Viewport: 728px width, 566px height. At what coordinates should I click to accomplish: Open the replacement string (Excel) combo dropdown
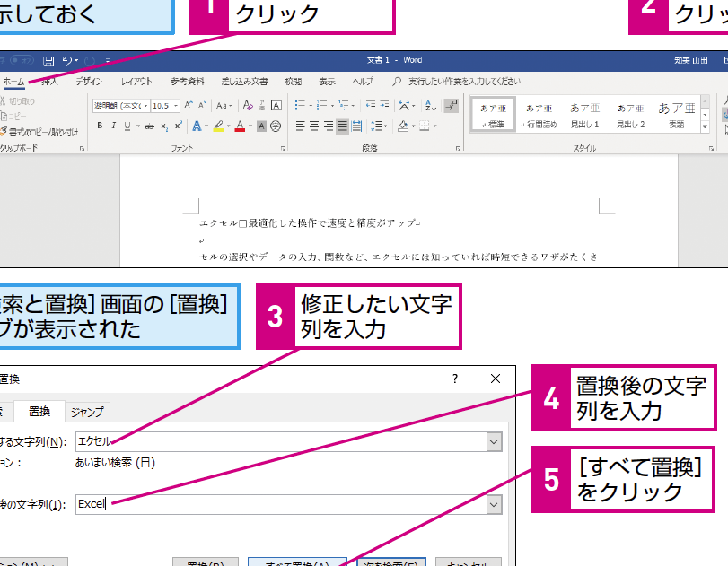493,504
